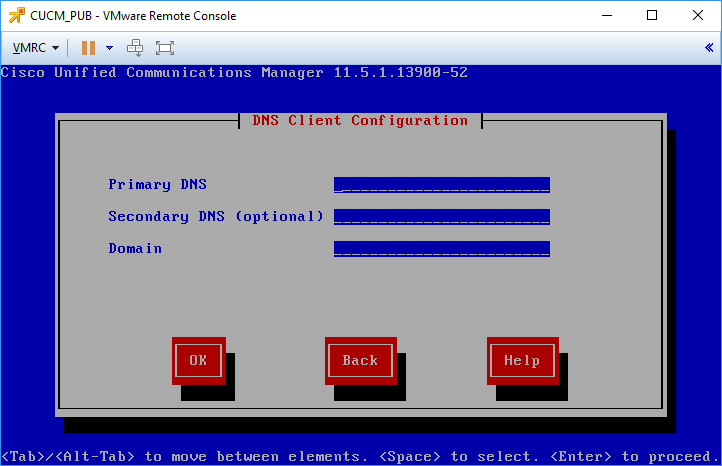Click the Help button
Viewport: 722px width, 466px height.
pos(523,361)
